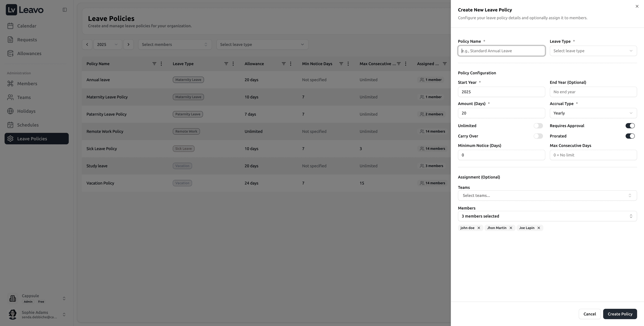644x326 pixels.
Task: Disable the Prorated switch
Action: (630, 136)
